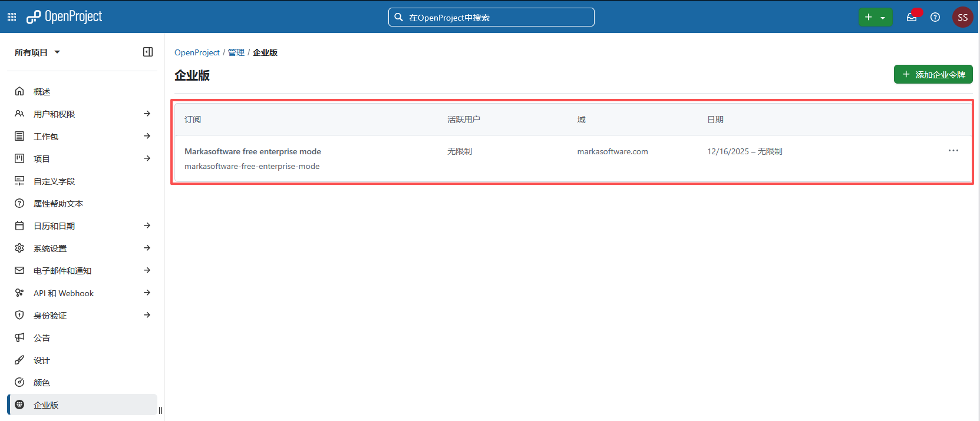The image size is (980, 421).
Task: Click the enterprise badge icon beside 企业版
Action: [19, 405]
